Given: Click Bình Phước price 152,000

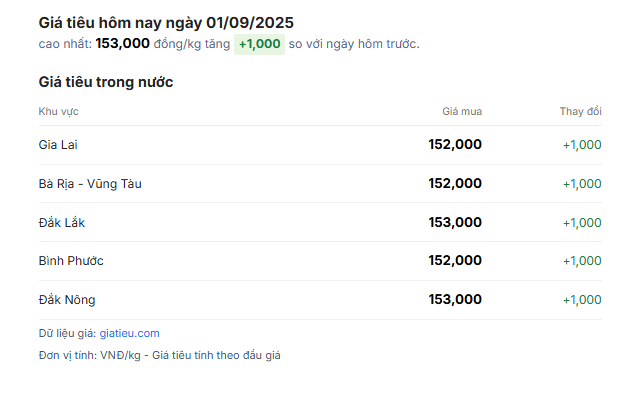Looking at the screenshot, I should pyautogui.click(x=455, y=260).
